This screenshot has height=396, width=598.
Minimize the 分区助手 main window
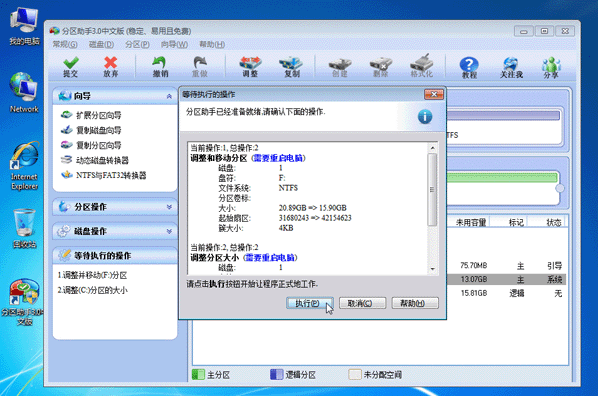[x=524, y=31]
